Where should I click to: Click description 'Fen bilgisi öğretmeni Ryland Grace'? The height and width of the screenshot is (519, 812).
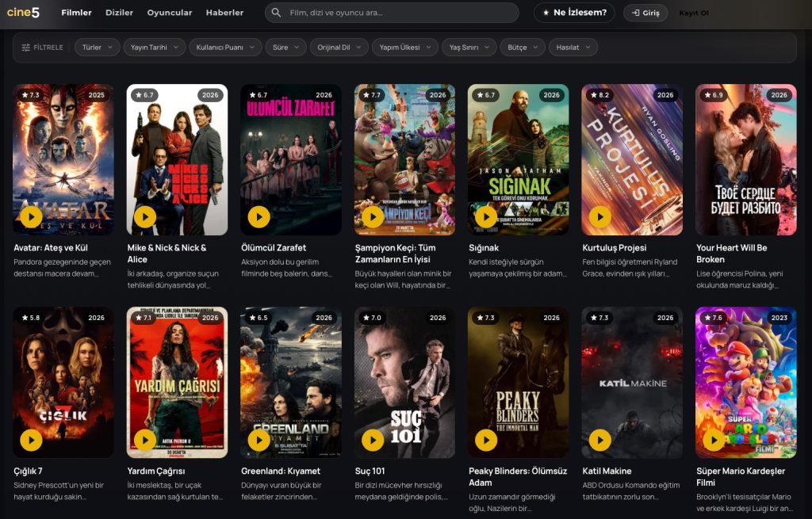(630, 268)
